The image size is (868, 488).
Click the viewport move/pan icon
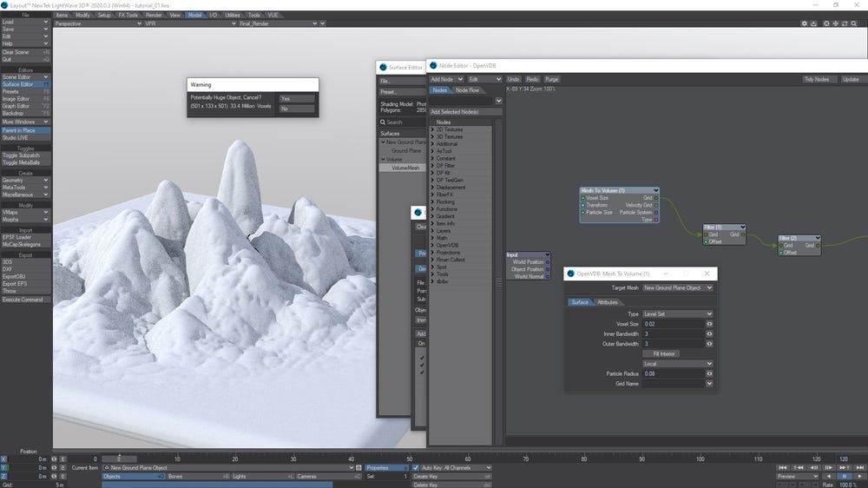(836, 23)
